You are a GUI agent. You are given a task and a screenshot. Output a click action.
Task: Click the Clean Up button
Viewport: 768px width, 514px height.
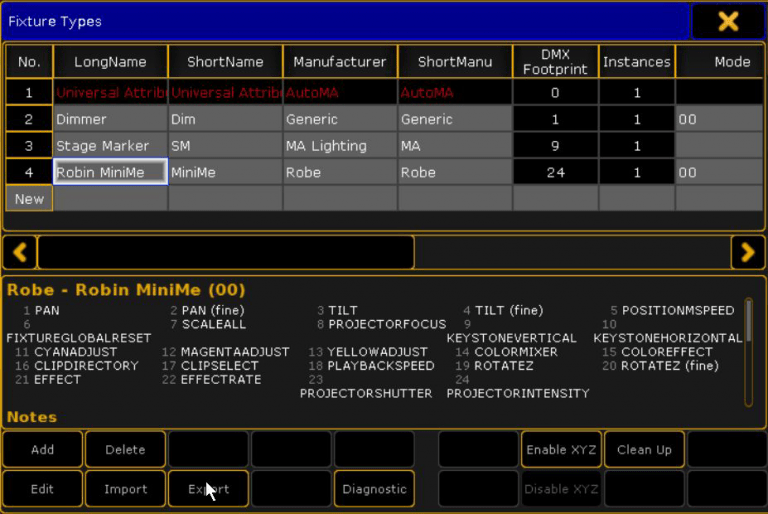[x=644, y=449]
